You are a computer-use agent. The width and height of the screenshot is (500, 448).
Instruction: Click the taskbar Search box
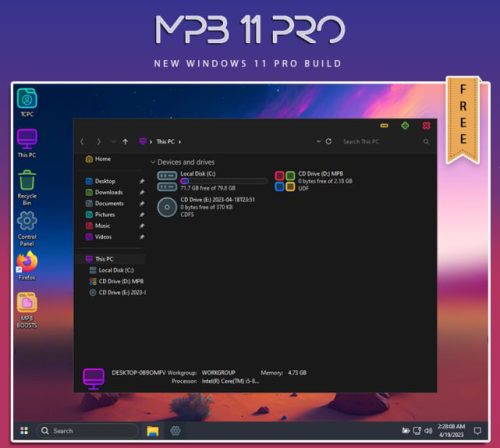pos(87,431)
